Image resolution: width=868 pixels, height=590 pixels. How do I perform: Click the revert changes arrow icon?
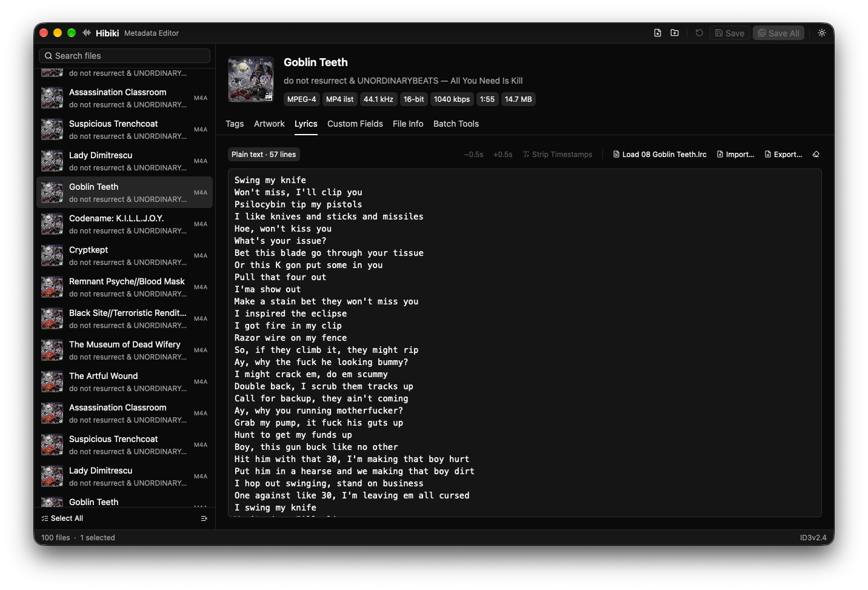click(699, 33)
